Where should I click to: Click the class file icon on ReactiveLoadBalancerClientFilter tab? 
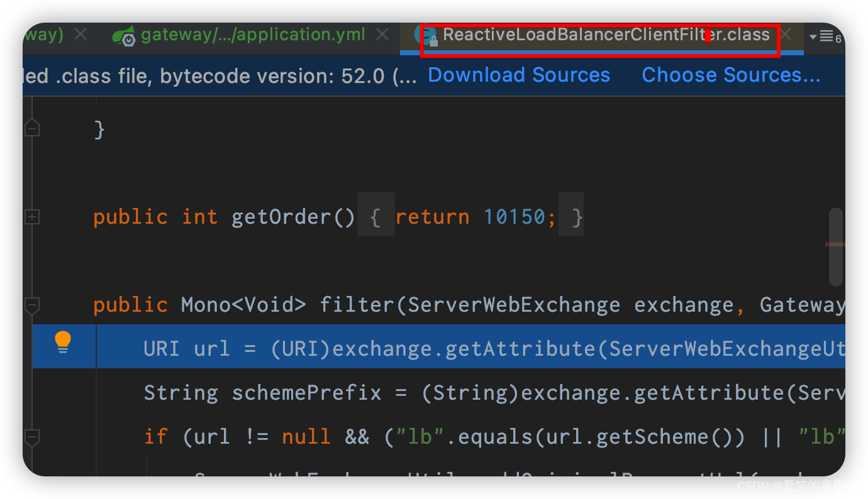click(428, 35)
